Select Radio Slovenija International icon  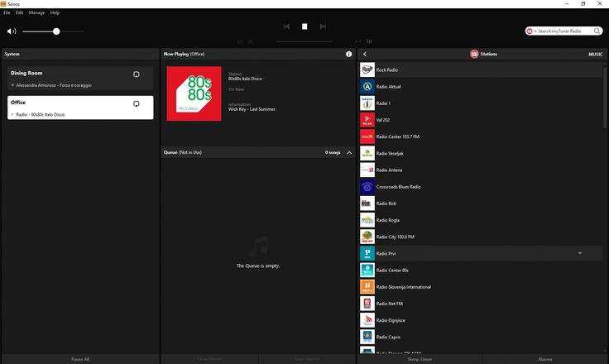pyautogui.click(x=367, y=287)
